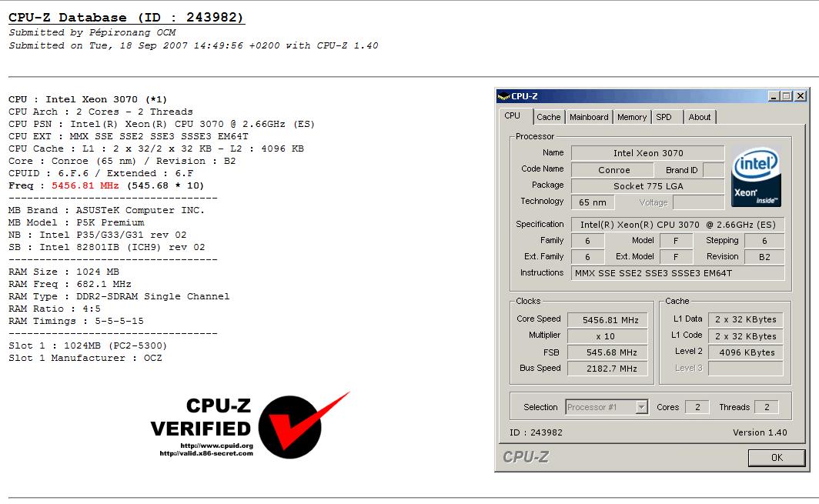Click the L1 Data value 2 x 32 KBytes

(x=745, y=319)
